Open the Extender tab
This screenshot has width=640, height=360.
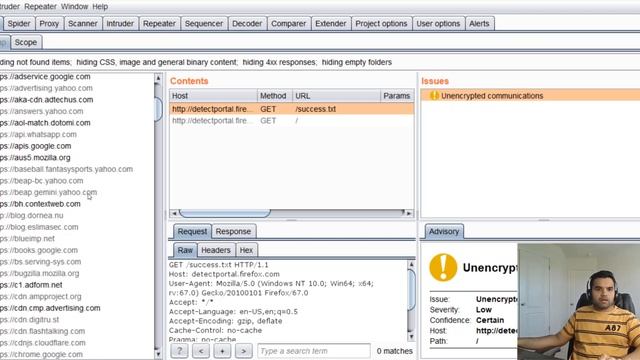(x=331, y=24)
